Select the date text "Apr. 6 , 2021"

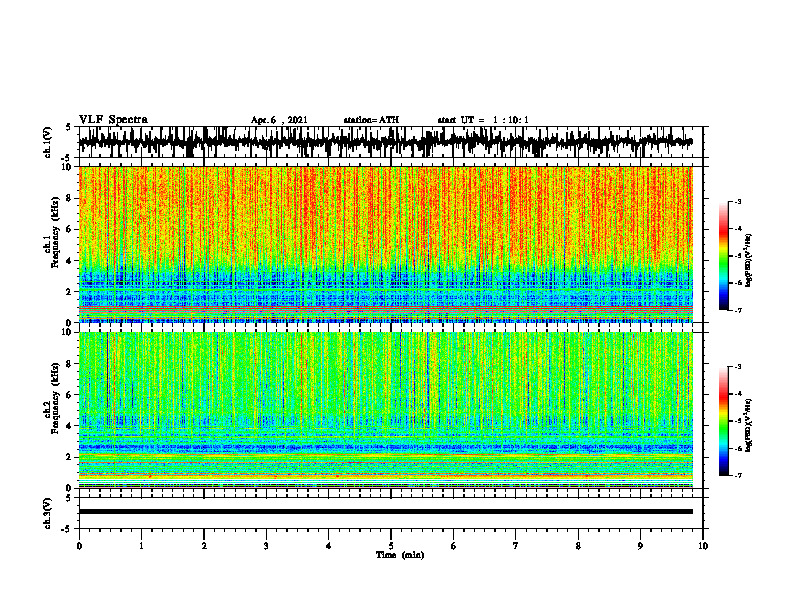[x=279, y=120]
